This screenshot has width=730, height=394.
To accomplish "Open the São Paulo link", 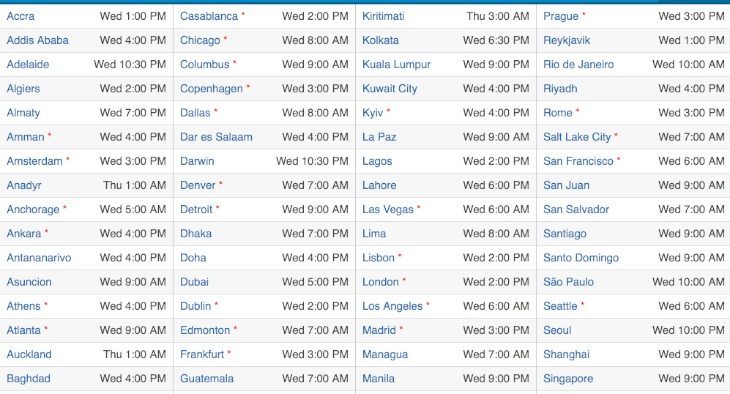I will (x=568, y=282).
